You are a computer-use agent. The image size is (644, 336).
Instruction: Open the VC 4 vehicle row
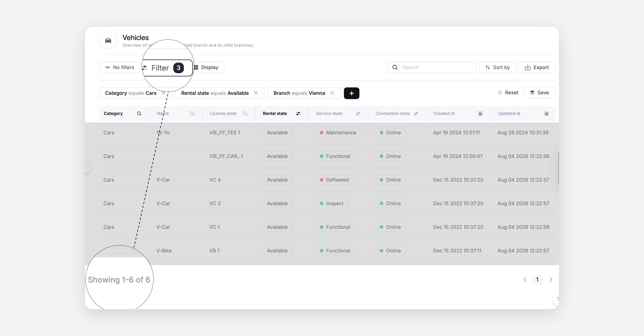[327, 180]
